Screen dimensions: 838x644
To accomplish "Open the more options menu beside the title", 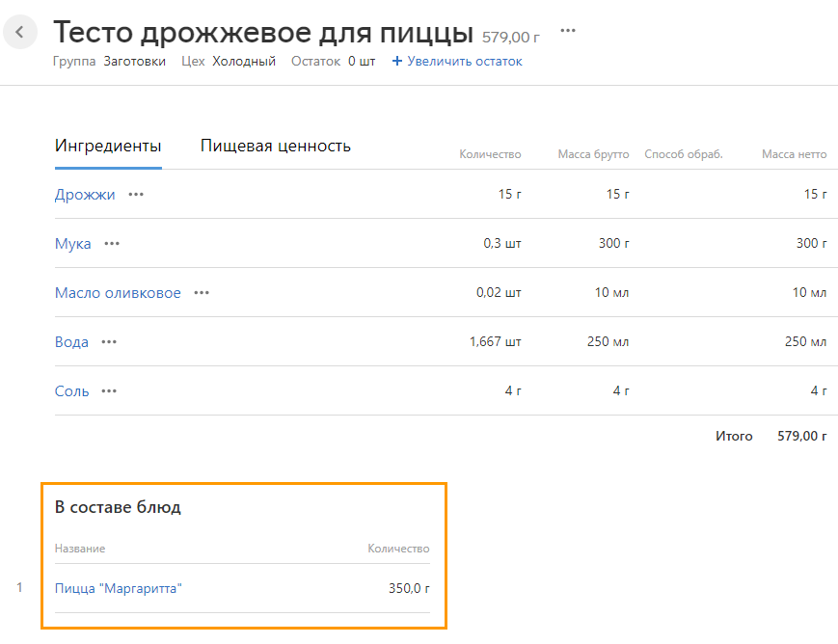I will pos(568,31).
